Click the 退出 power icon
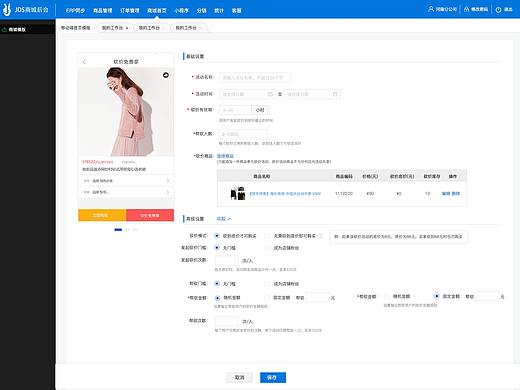The height and width of the screenshot is (390, 520). coord(498,10)
